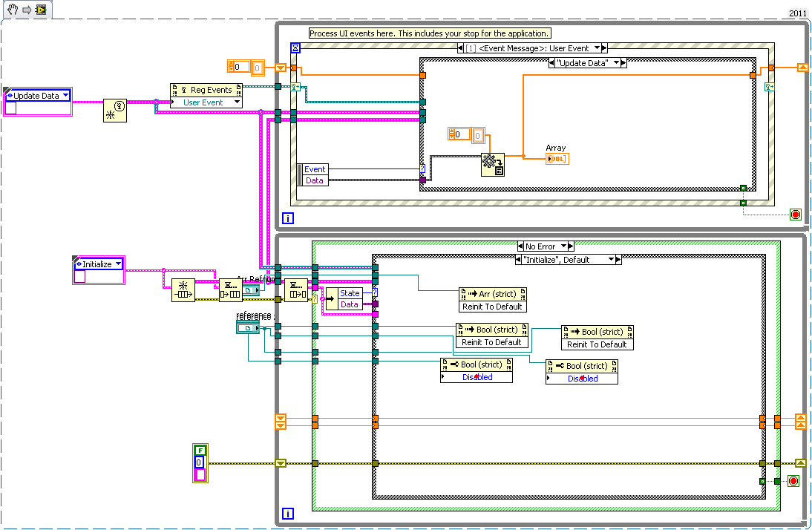
Task: Click the case selector question-mark terminal beside State
Action: click(x=375, y=292)
